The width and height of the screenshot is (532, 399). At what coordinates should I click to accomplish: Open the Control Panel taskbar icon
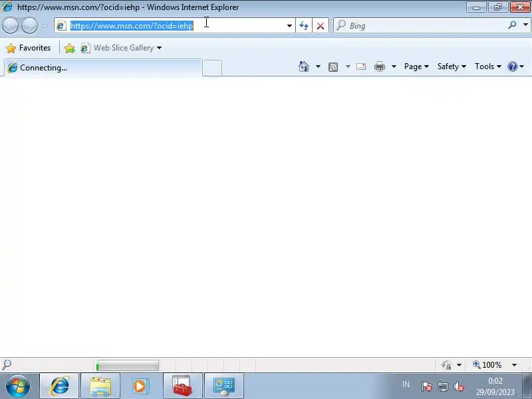224,386
